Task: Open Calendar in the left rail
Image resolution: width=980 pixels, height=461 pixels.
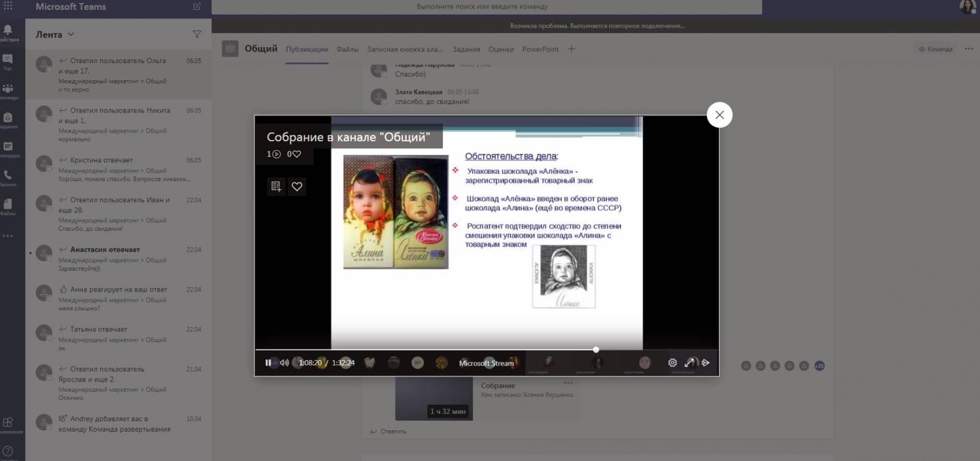Action: click(x=8, y=149)
